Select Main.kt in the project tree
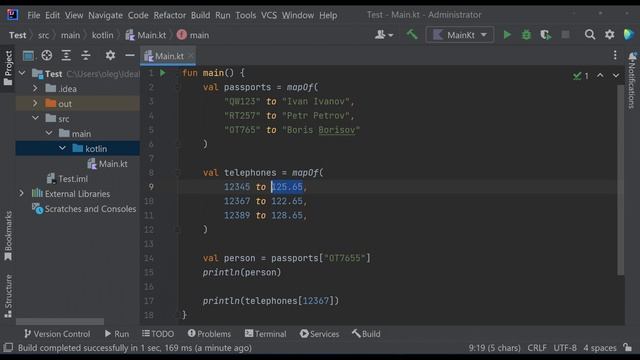640x360 pixels. [107, 164]
